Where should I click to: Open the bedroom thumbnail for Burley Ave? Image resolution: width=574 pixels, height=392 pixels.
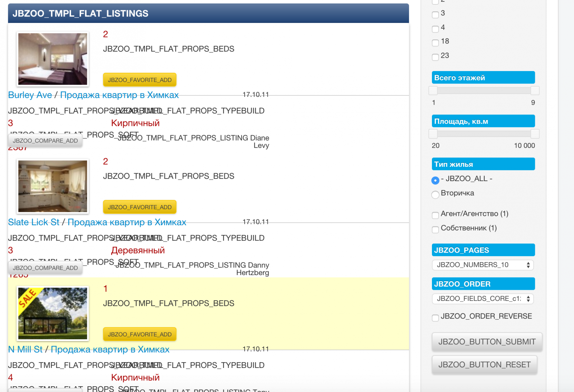point(53,59)
